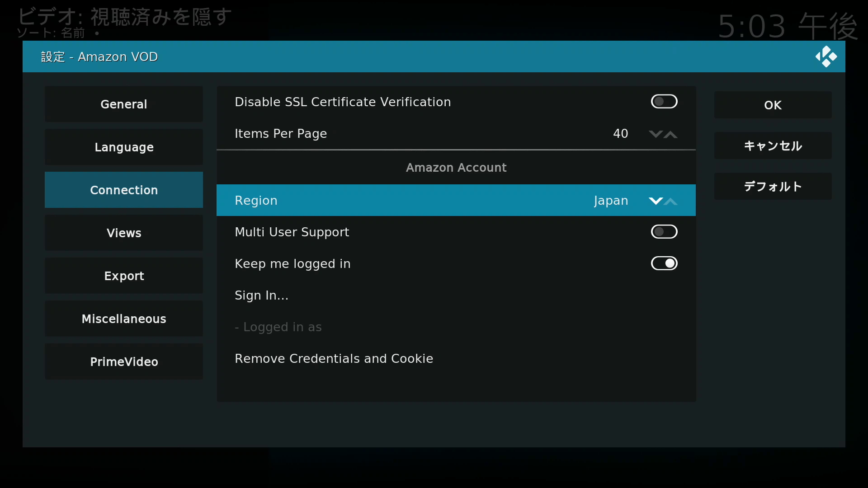Open the Export settings tab

point(124,276)
